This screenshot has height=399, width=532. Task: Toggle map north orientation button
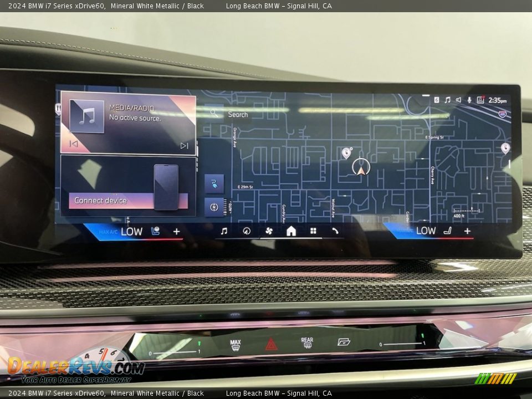(x=214, y=207)
